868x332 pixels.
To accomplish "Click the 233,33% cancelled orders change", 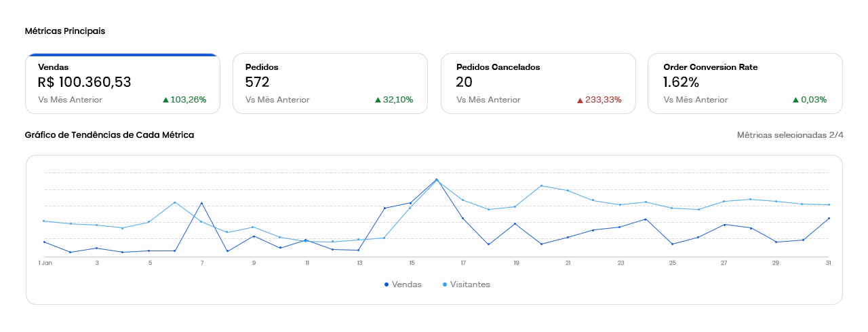I will [x=604, y=100].
